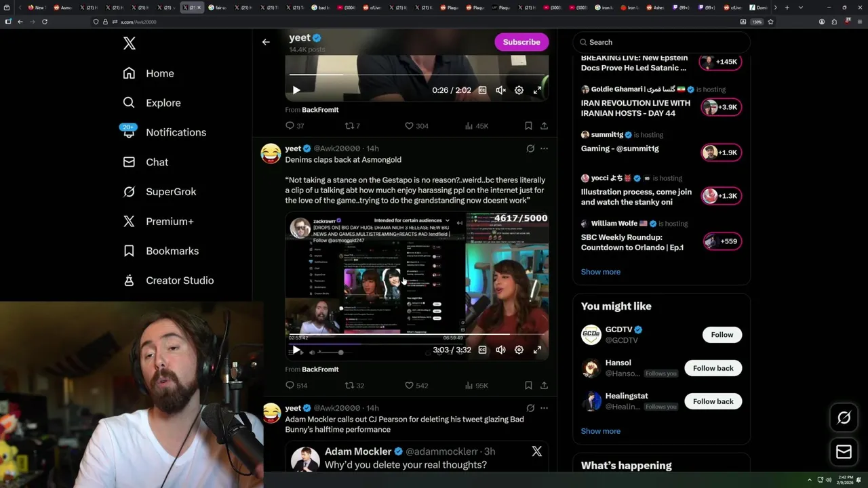Open Creator Studio

point(168,281)
